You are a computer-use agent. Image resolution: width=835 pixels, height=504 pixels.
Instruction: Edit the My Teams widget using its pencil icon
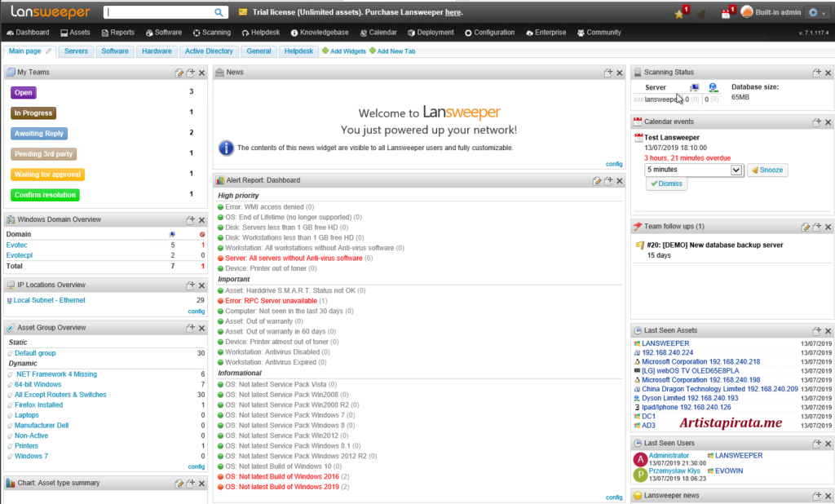coord(179,72)
